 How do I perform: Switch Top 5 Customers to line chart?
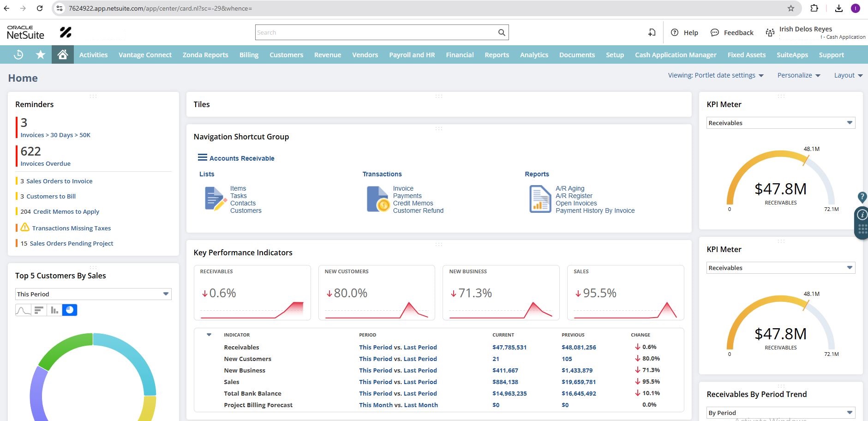[x=23, y=310]
